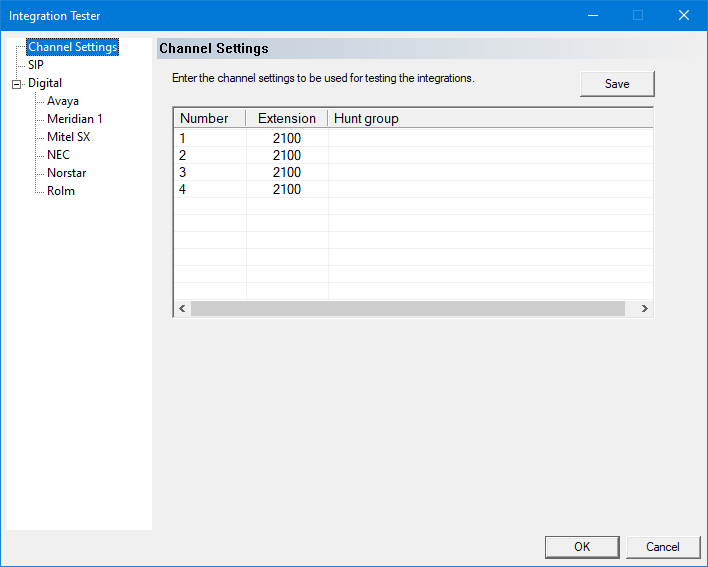Screen dimensions: 708x567
Task: Select Channel Settings in the tree
Action: [x=72, y=47]
